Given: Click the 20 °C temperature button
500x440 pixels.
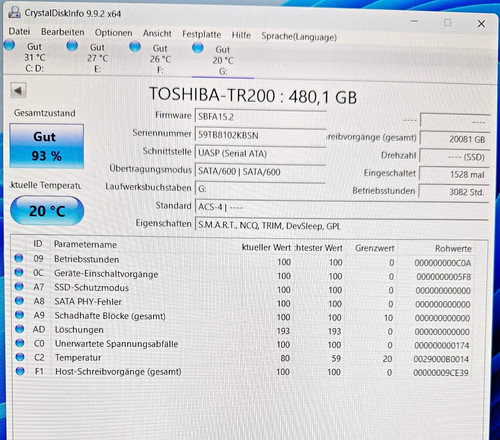Looking at the screenshot, I should [47, 211].
